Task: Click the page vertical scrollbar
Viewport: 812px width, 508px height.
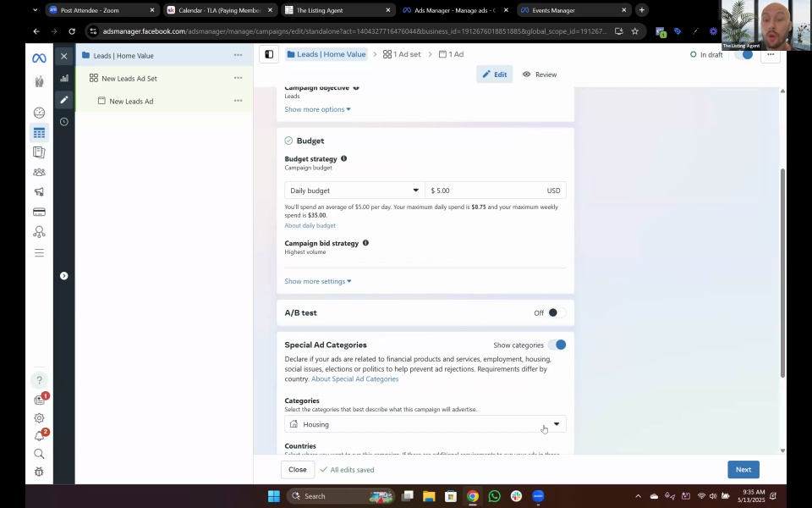Action: point(782,273)
